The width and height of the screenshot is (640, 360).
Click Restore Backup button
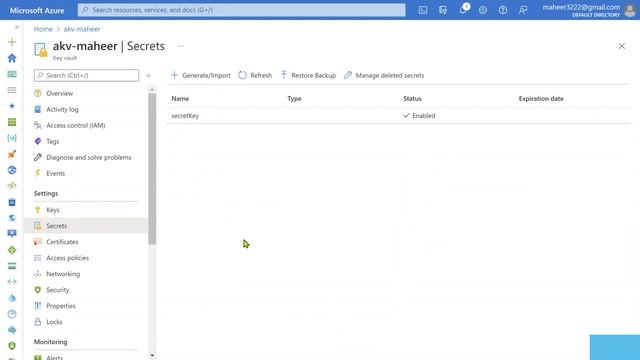pyautogui.click(x=308, y=76)
